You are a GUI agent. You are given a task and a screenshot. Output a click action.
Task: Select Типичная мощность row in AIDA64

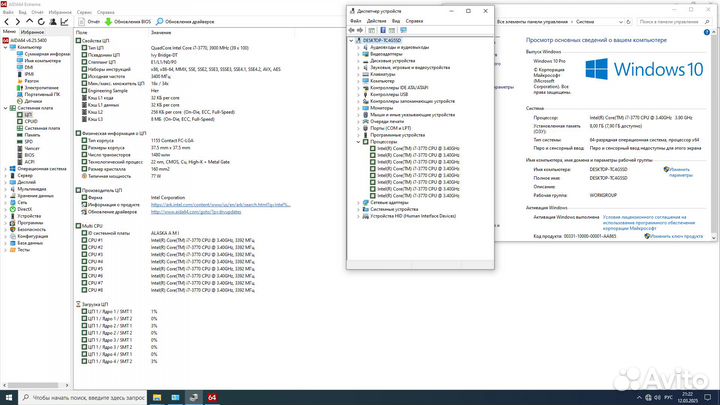pos(121,176)
